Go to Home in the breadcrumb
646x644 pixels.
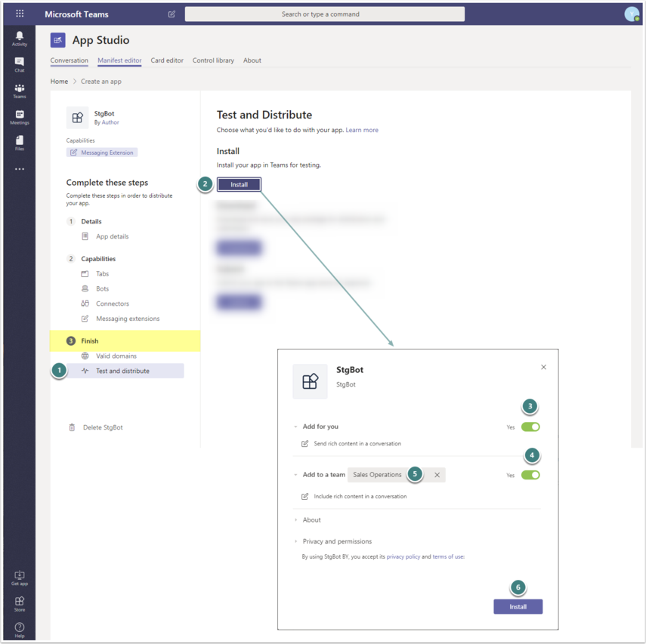[x=59, y=82]
